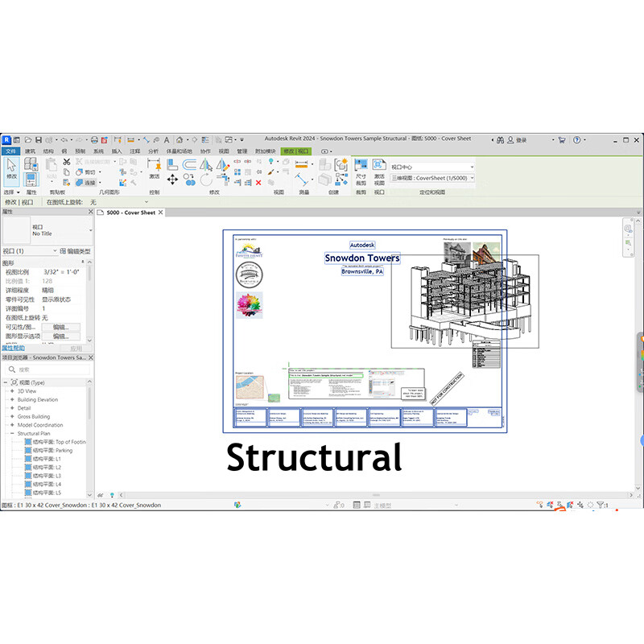Toggle the 连接 join geometry button
The width and height of the screenshot is (644, 644).
tap(86, 183)
